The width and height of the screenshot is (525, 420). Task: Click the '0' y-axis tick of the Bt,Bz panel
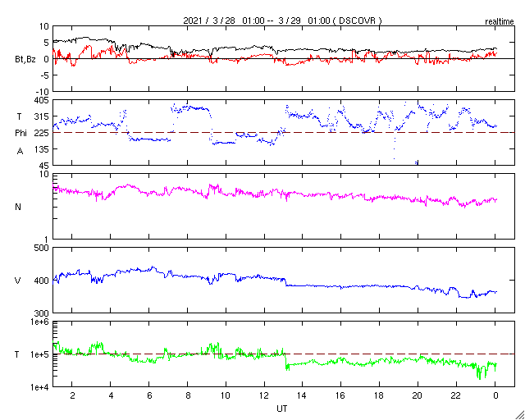(x=47, y=59)
